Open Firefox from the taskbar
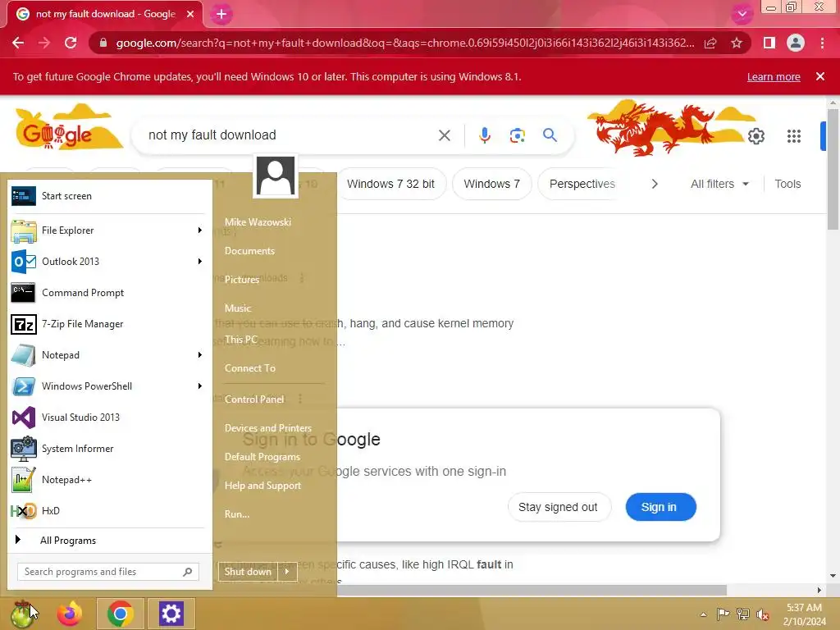The height and width of the screenshot is (630, 840). 70,614
